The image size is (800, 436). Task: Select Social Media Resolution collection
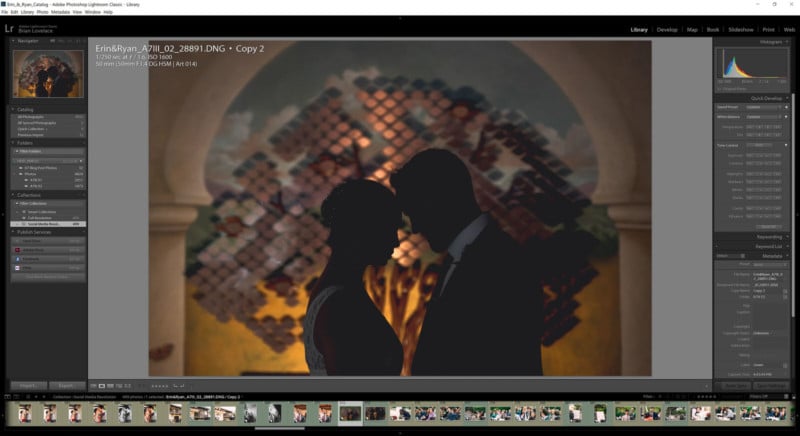click(48, 224)
